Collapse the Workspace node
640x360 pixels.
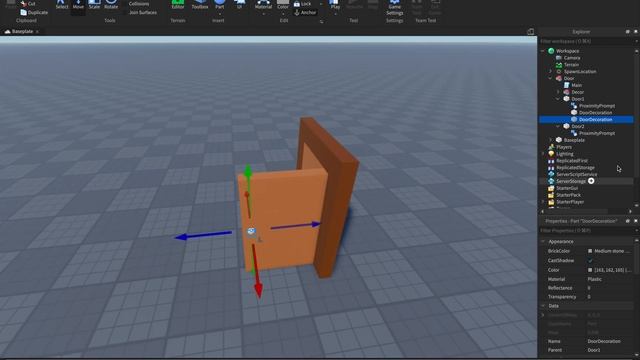click(x=542, y=51)
